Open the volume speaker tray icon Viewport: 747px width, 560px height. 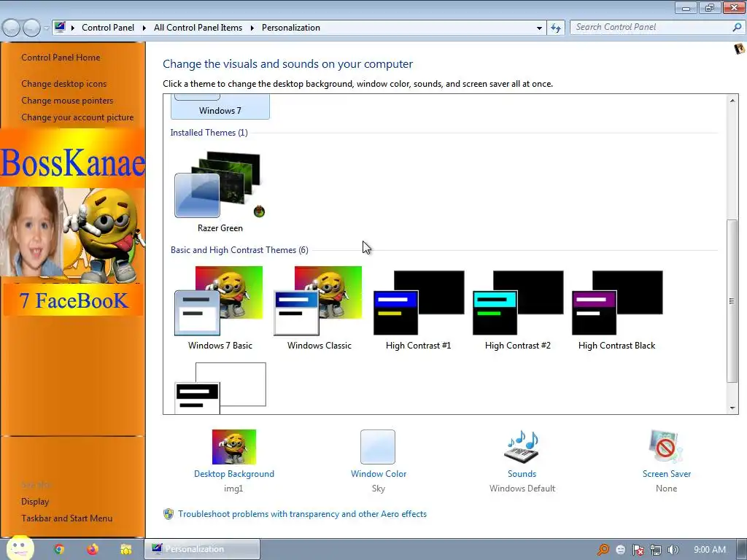click(673, 550)
